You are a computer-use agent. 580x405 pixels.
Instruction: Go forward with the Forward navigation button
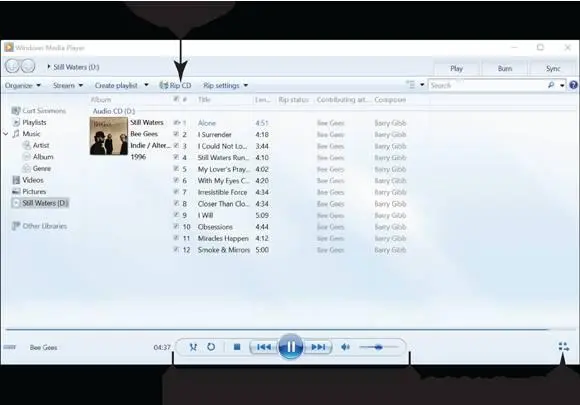pyautogui.click(x=28, y=66)
